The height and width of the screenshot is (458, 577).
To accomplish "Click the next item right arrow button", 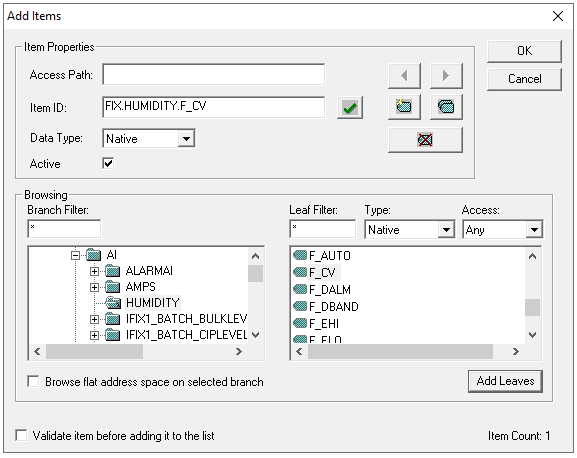I will pos(446,76).
